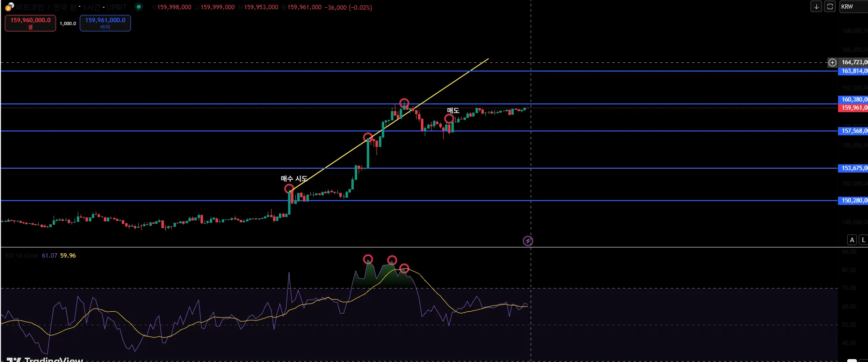
Task: Click the fullscreen frame button near KRW
Action: pos(830,7)
